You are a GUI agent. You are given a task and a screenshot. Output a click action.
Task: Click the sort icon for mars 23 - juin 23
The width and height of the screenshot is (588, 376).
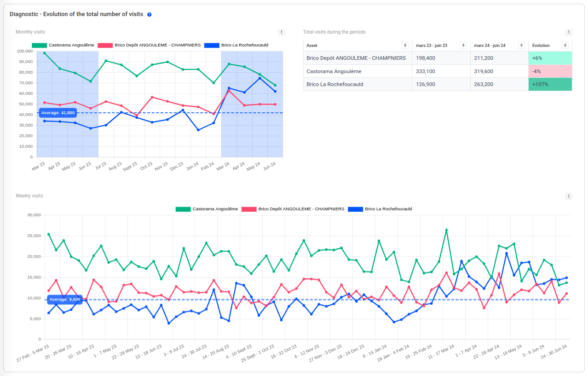coord(463,46)
